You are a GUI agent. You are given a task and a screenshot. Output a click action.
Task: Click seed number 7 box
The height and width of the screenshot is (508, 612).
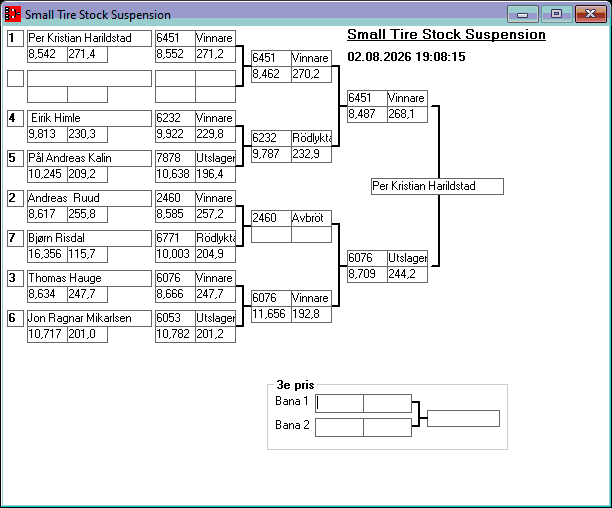(16, 238)
